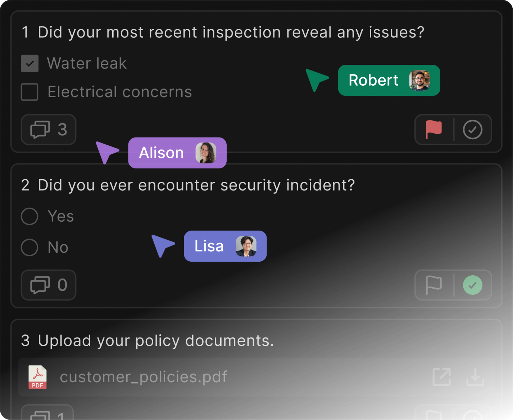
Task: Mark question 1 as approved with checkmark icon
Action: 472,130
